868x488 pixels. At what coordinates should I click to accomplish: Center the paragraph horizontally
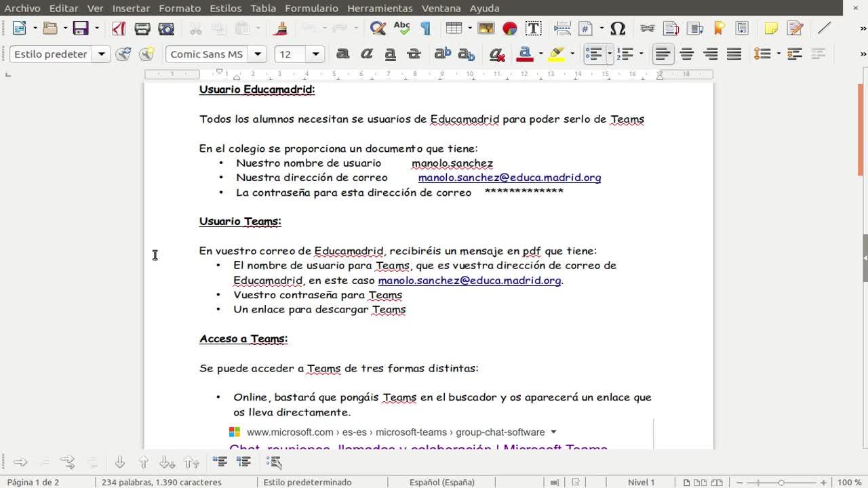coord(687,54)
